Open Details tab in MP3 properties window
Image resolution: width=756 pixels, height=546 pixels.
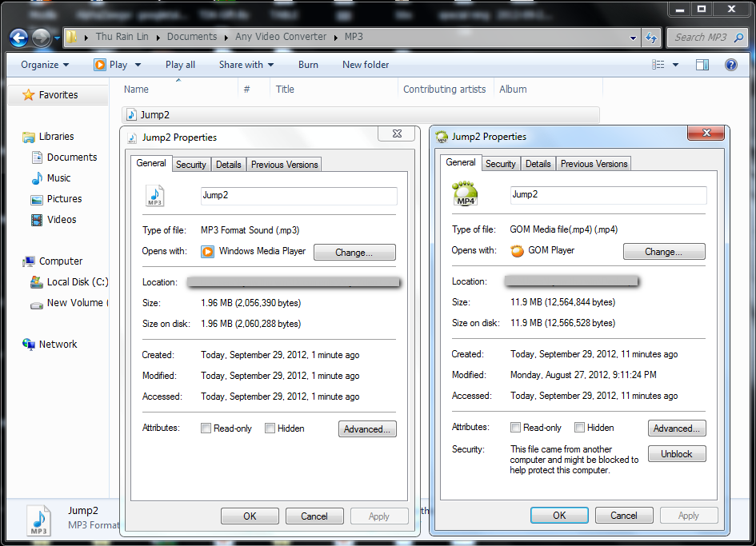coord(229,165)
